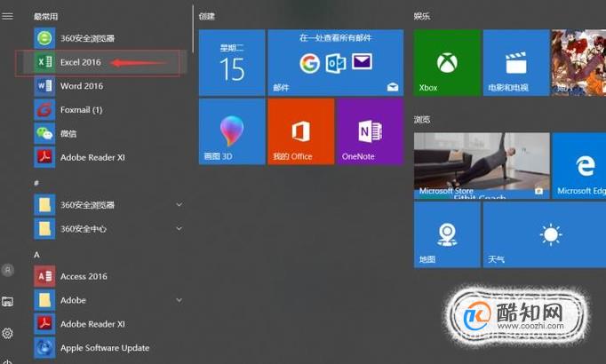Open the Weather tile
606x364 pixels.
tap(545, 234)
